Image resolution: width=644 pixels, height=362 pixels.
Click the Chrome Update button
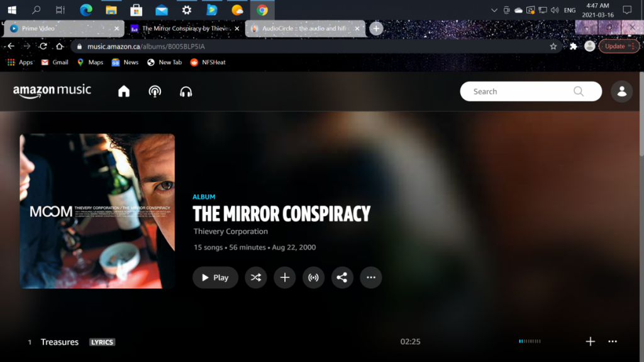point(619,46)
